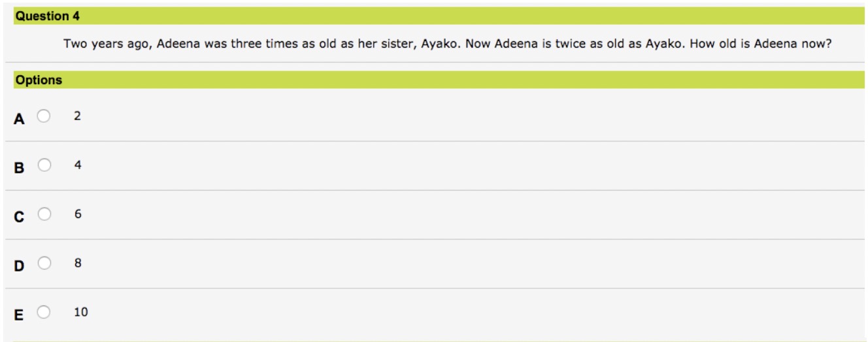Choose option C radio button

point(43,214)
